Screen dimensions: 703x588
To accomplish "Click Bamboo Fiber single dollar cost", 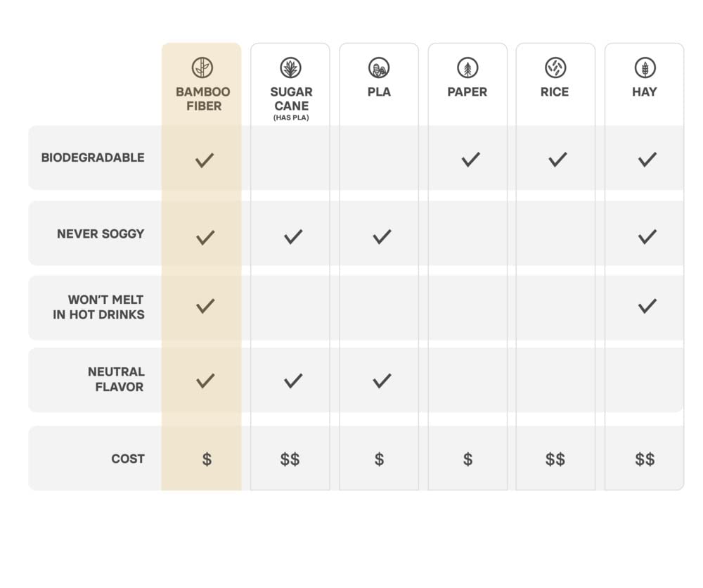I will (x=207, y=459).
